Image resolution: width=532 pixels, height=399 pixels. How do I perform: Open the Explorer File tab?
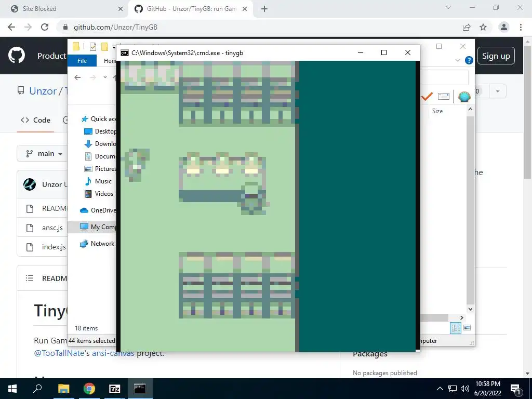pos(82,61)
